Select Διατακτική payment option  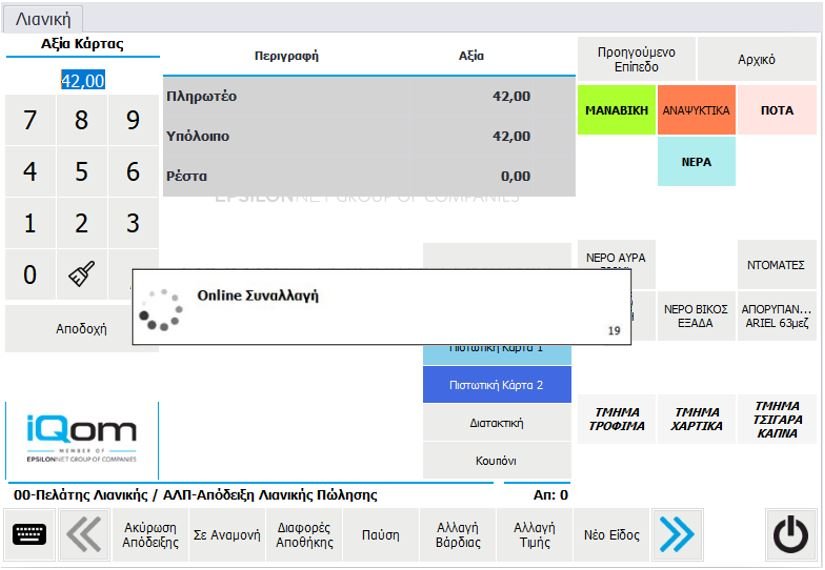(x=496, y=423)
